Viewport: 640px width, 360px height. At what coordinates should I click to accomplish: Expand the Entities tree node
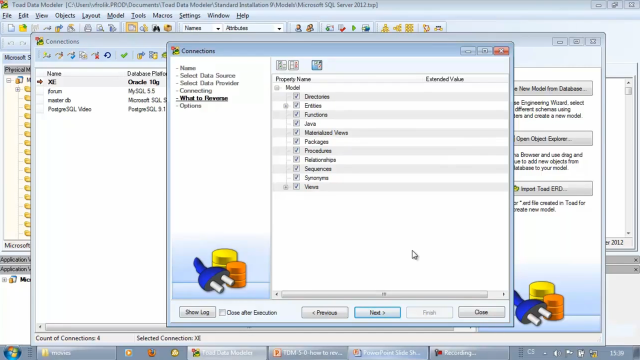(x=286, y=106)
